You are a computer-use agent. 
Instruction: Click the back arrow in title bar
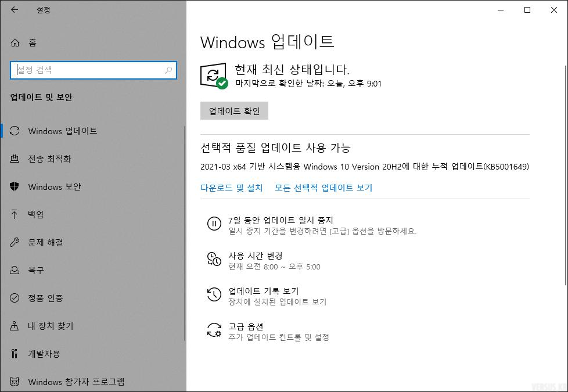click(15, 10)
